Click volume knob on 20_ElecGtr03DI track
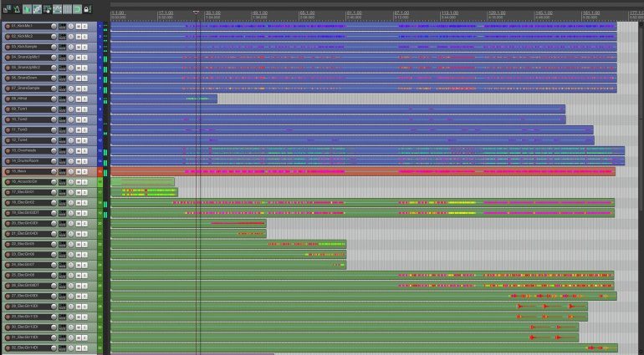Screen dimensions: 644x355 54,223
